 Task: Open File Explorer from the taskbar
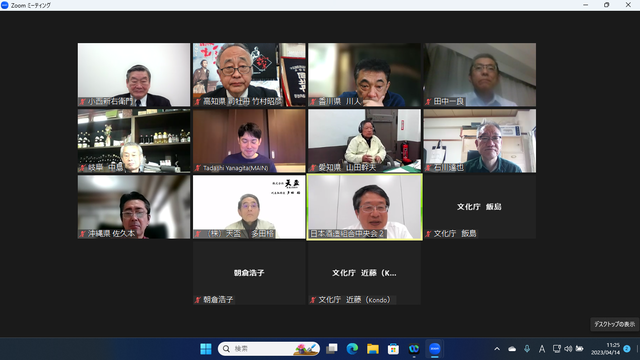click(x=373, y=349)
